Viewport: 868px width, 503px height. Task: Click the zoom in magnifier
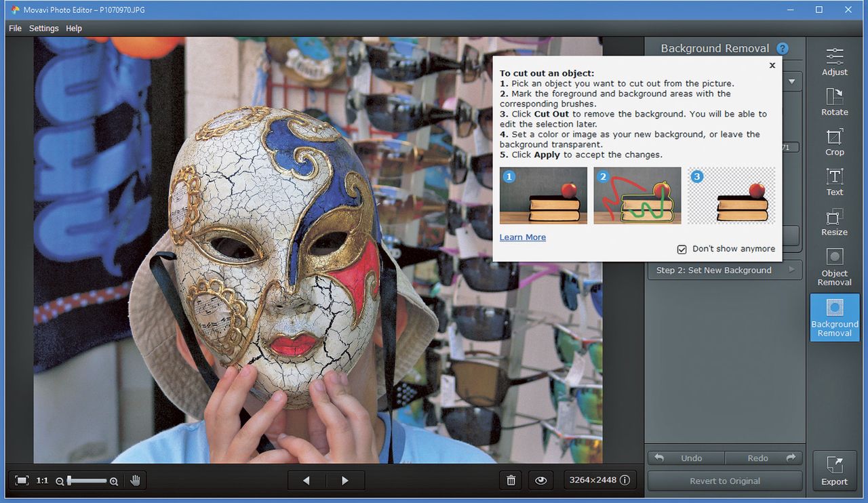(x=114, y=481)
